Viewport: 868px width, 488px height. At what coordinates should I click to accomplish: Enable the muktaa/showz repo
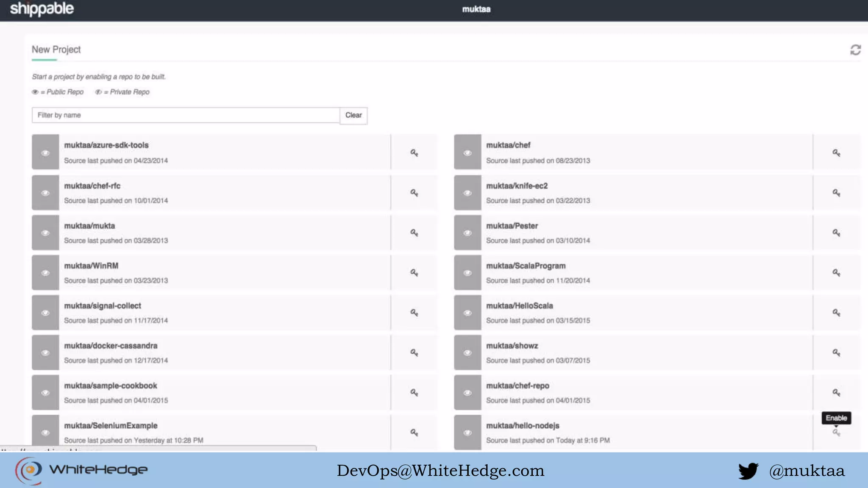[x=836, y=352]
